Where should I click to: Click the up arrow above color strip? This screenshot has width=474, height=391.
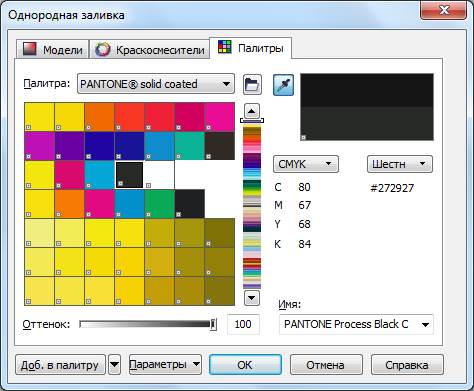click(x=252, y=111)
